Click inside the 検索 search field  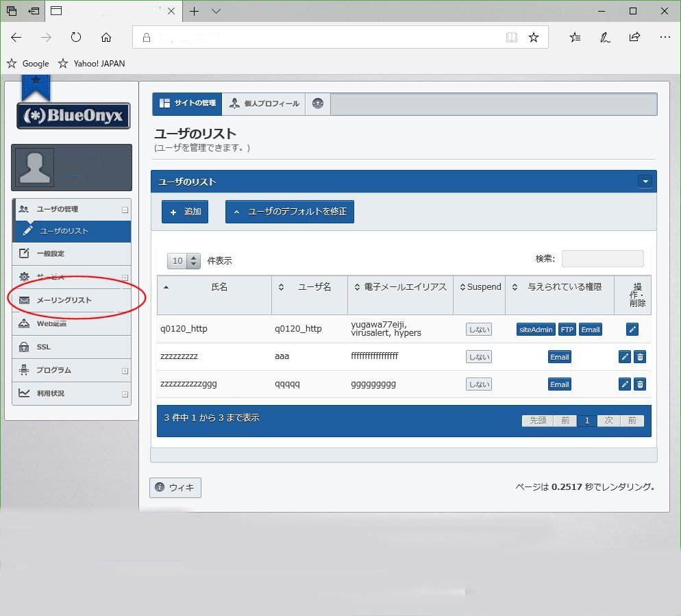(602, 258)
